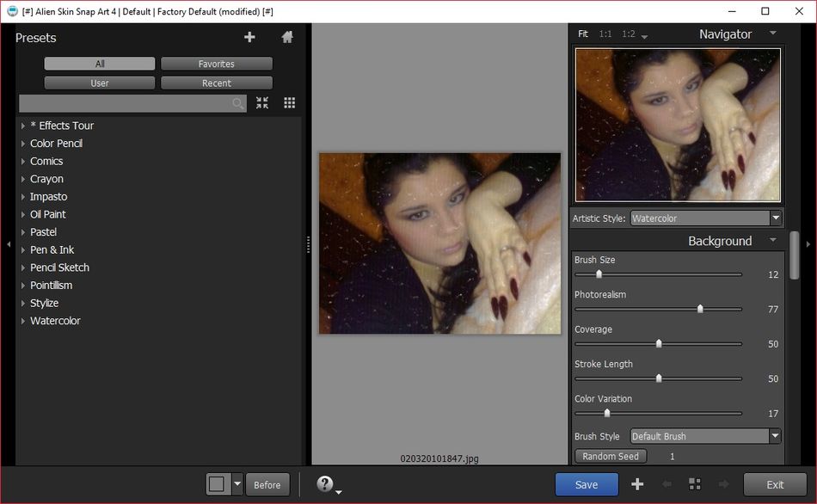This screenshot has width=817, height=504.
Task: Collapse the Background panel arrow
Action: click(x=773, y=240)
